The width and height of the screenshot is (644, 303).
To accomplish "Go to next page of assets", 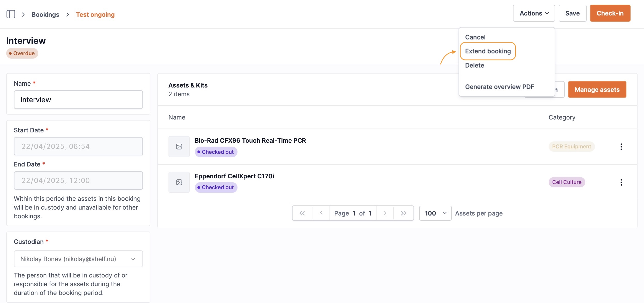I will click(x=385, y=213).
